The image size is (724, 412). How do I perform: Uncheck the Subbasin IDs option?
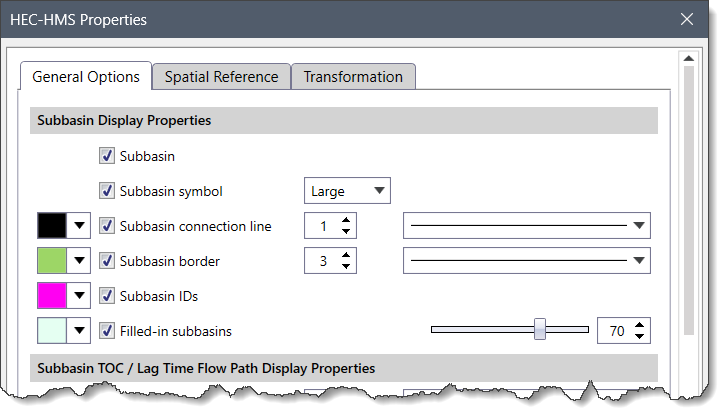pos(107,296)
